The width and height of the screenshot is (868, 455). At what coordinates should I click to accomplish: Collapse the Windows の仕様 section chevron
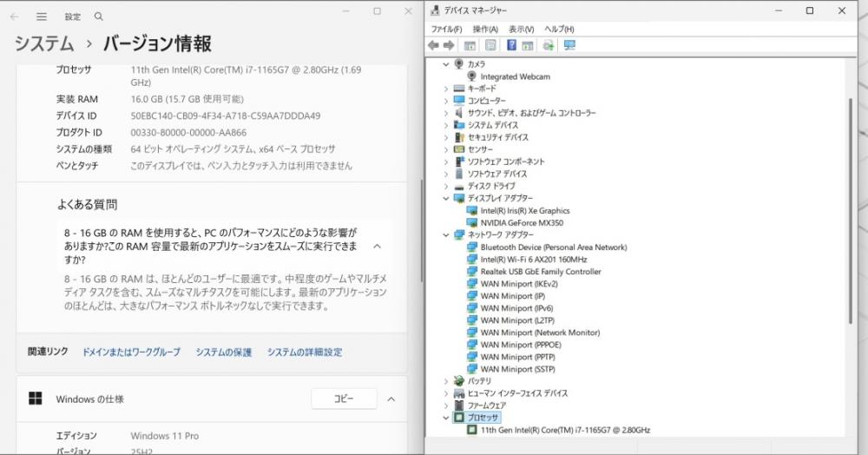[391, 399]
